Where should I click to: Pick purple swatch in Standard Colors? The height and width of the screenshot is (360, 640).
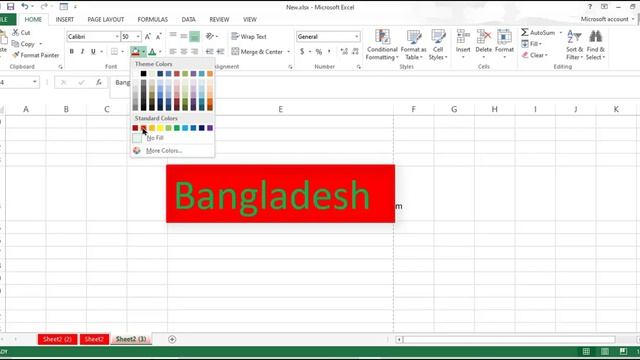pyautogui.click(x=210, y=128)
